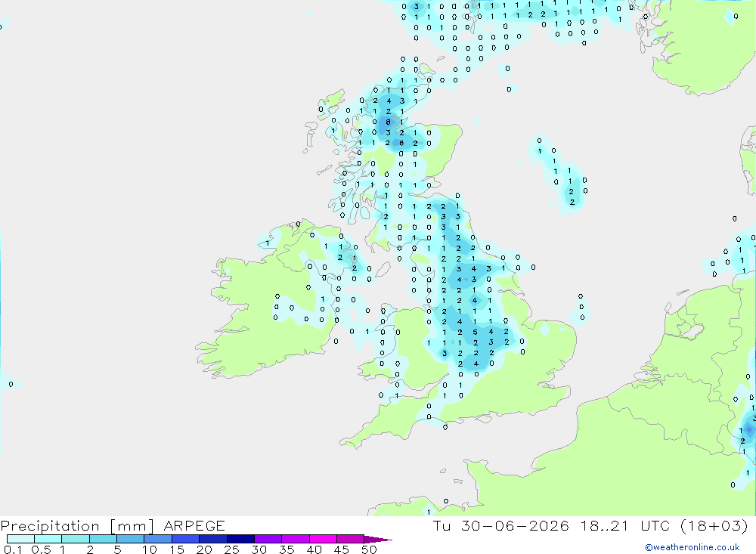Viewport: 756px width, 554px height.
Task: Click the 30 to 35 mm legend swatch
Action: tap(268, 539)
